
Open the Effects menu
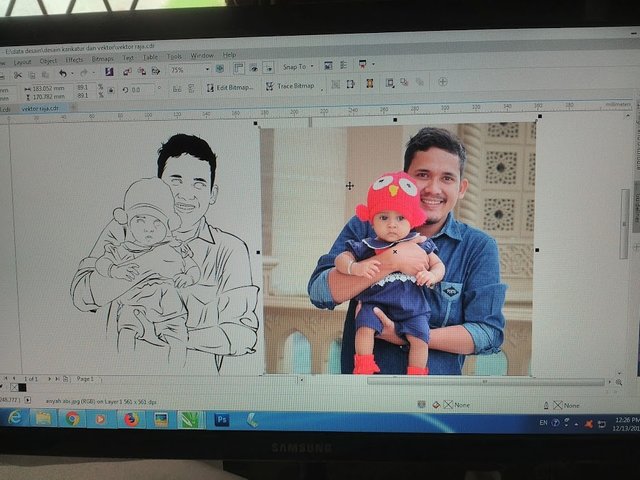pyautogui.click(x=74, y=60)
